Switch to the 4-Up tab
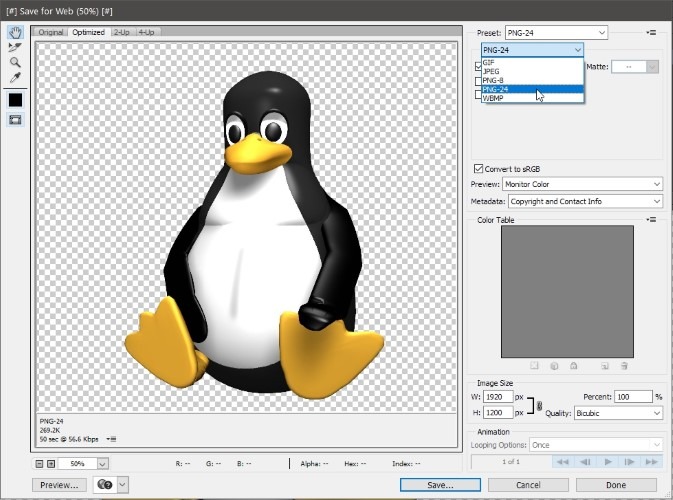 coord(146,32)
